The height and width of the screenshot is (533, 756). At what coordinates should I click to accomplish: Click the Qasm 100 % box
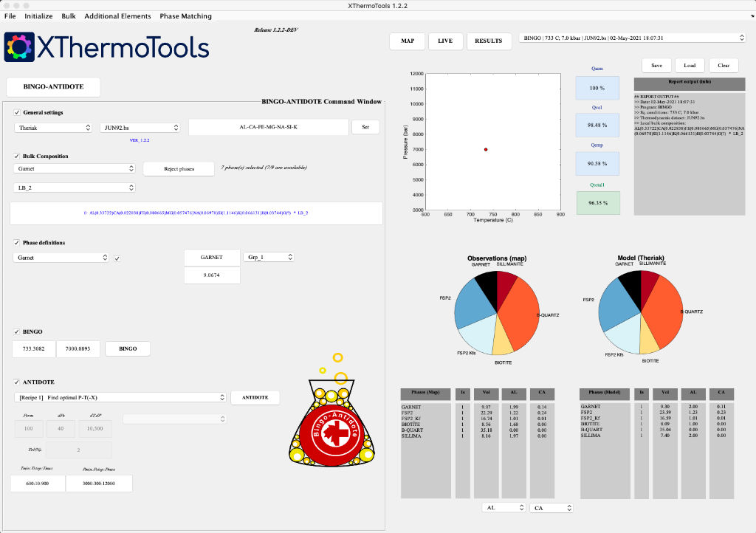(597, 88)
